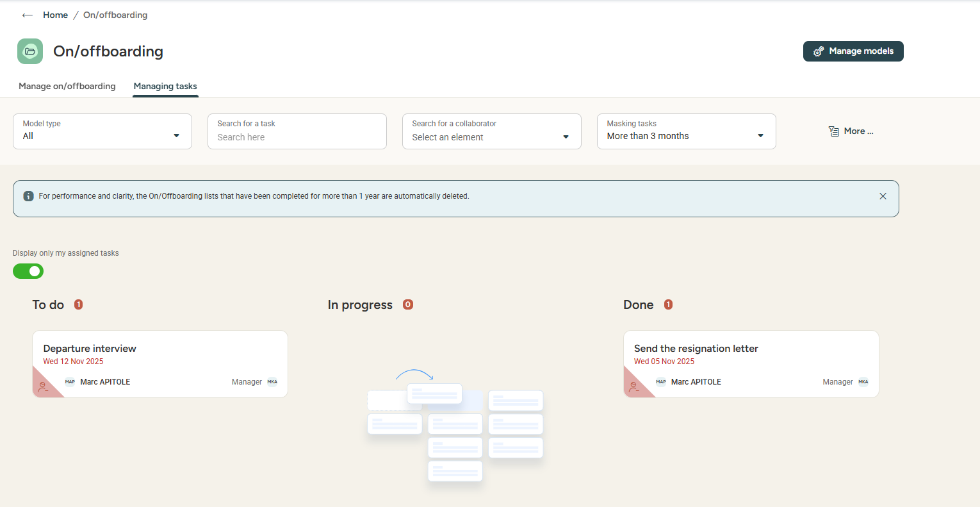Open the Send the resignation letter card
Screen dimensions: 980x507
point(750,349)
